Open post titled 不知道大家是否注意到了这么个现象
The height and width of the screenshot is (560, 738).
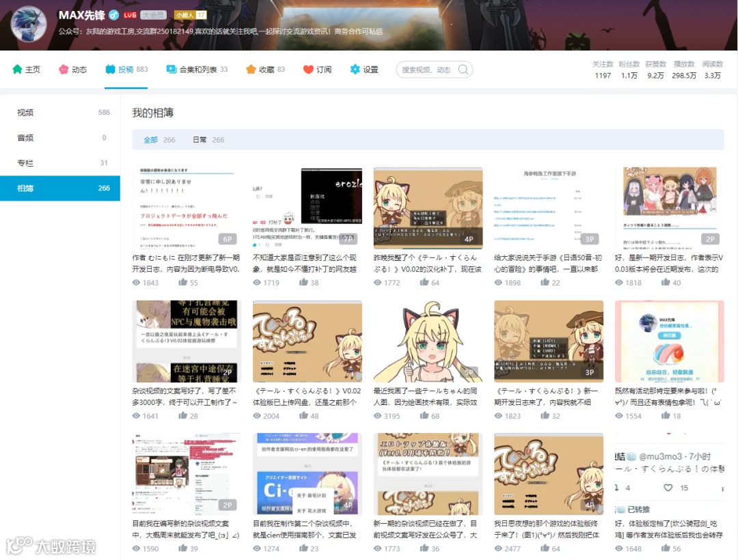click(305, 264)
